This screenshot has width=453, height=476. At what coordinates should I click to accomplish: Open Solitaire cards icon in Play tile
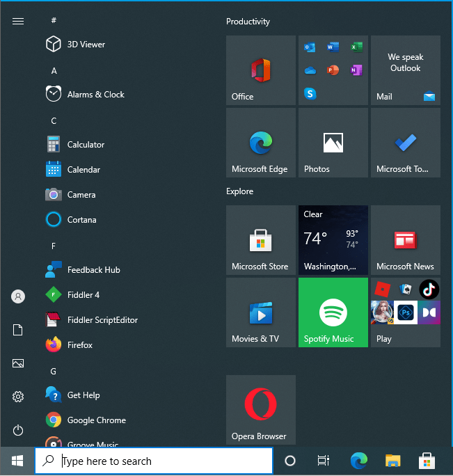(406, 289)
